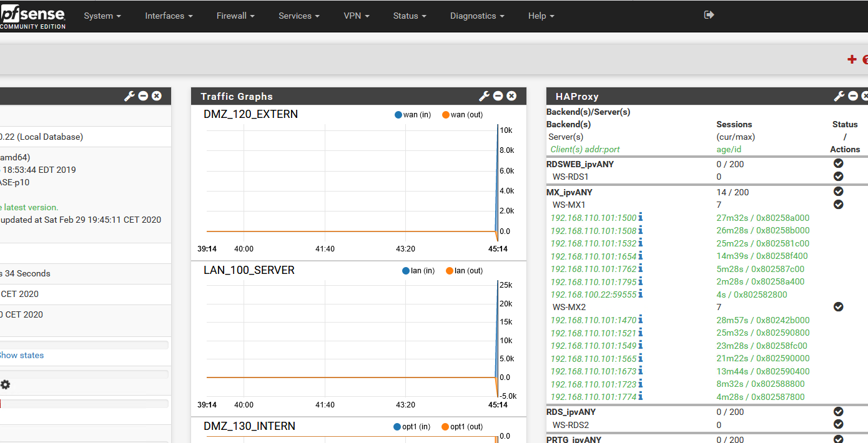
Task: Click info icon beside 192.168.110.101:1795
Action: coord(640,281)
